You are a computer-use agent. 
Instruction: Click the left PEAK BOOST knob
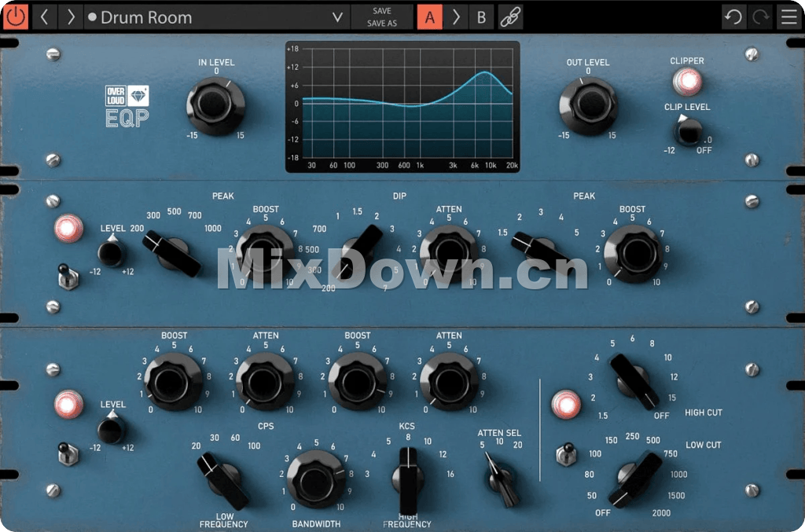click(x=265, y=254)
